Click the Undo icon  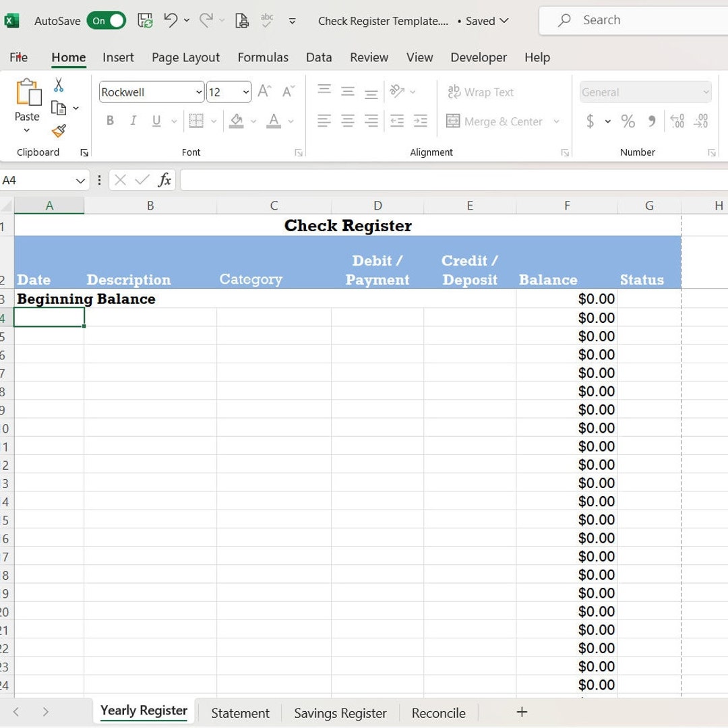click(171, 21)
